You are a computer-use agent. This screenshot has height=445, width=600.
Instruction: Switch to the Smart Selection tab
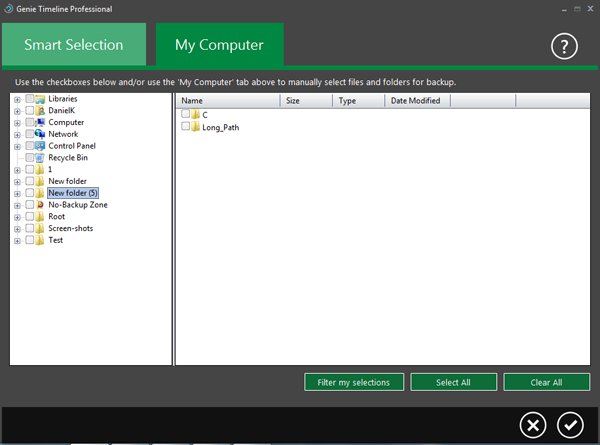click(x=74, y=44)
